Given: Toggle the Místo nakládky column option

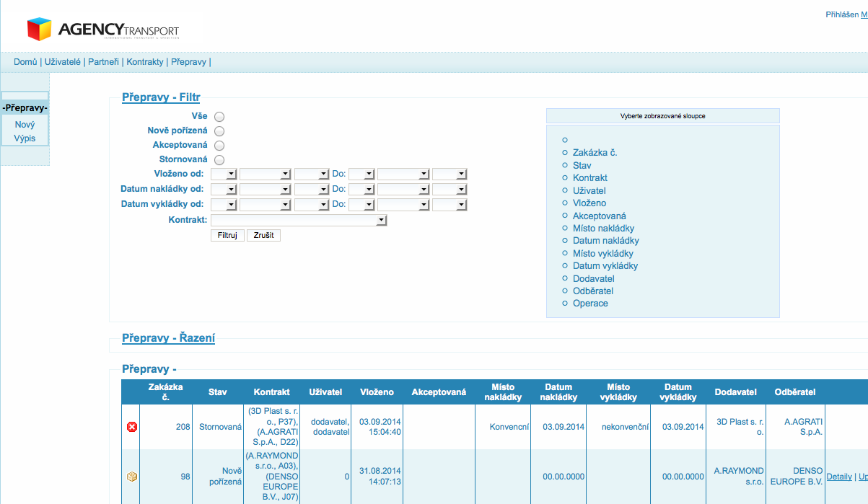Looking at the screenshot, I should [603, 229].
